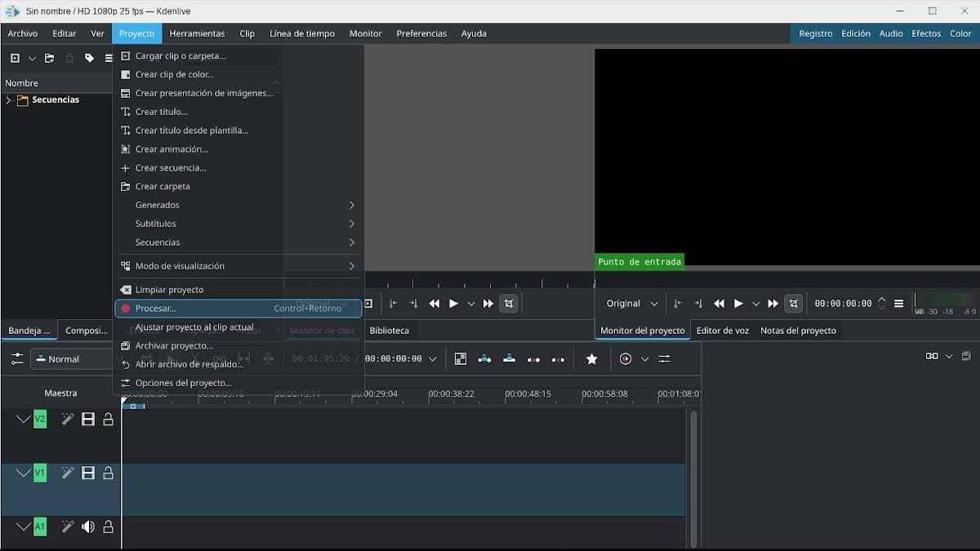Toggle effects wand on track V1
Screen dimensions: 980x551
click(x=68, y=473)
